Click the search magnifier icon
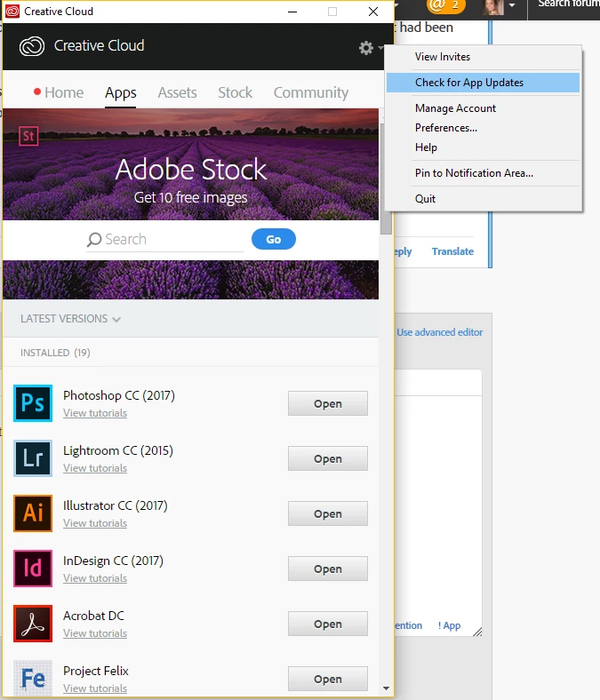Screen dimensions: 600x700 tap(94, 240)
